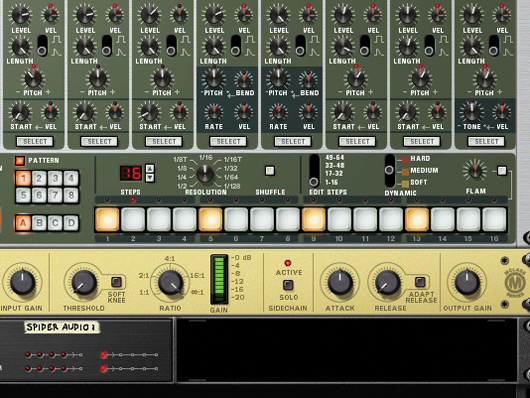Click the Sidechain Active red LED
The image size is (530, 398).
(288, 263)
